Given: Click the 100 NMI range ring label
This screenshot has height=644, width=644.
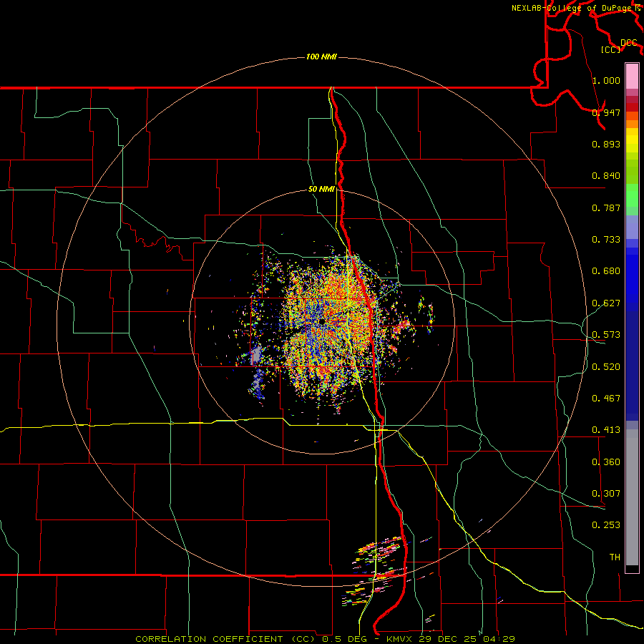Looking at the screenshot, I should point(321,57).
